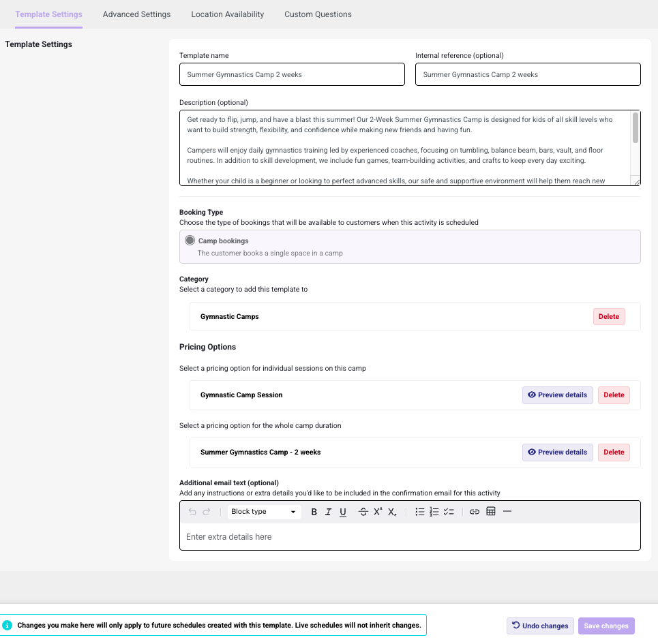The height and width of the screenshot is (644, 658).
Task: Delete the Gymnastic Camp Session pricing option
Action: point(614,395)
